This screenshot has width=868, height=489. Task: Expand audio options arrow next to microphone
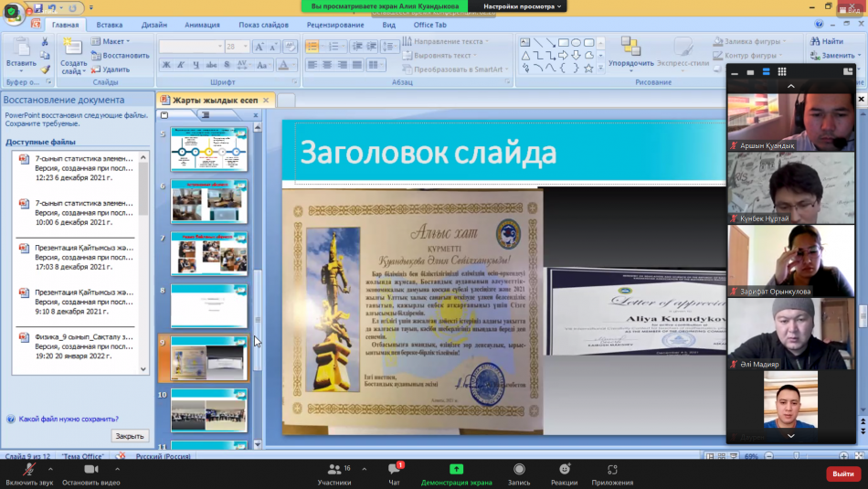(50, 469)
